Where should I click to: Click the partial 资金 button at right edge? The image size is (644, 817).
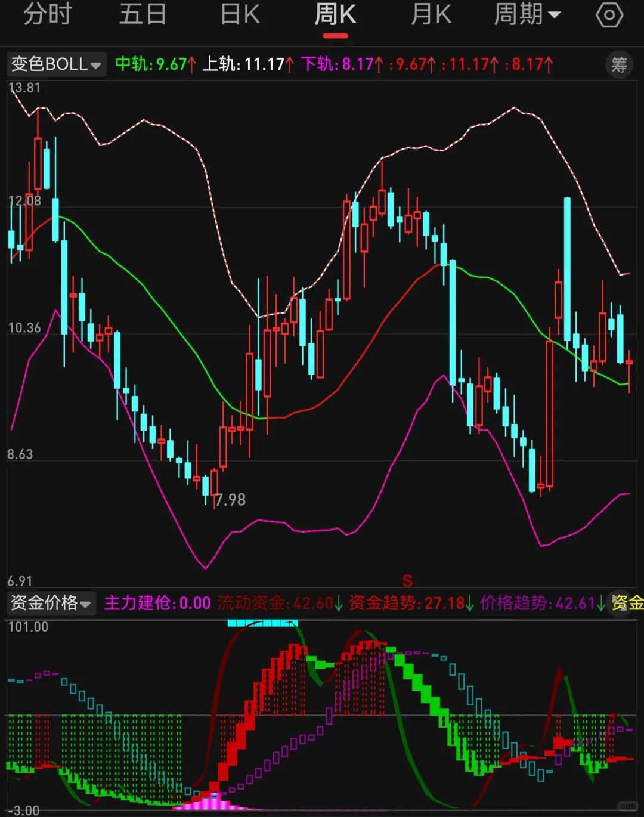pyautogui.click(x=630, y=604)
